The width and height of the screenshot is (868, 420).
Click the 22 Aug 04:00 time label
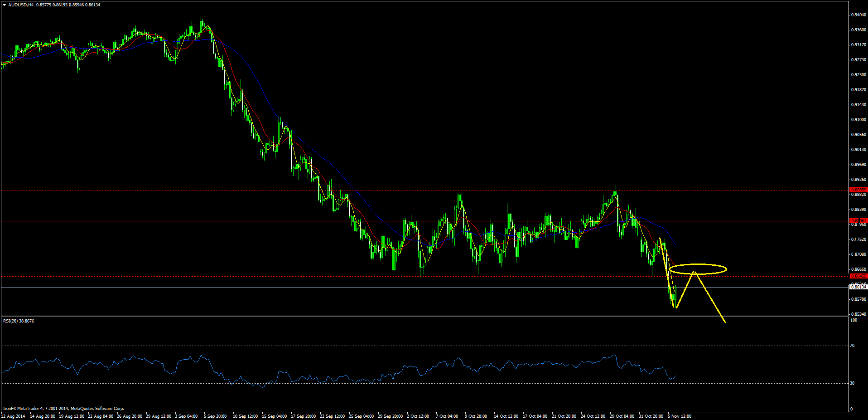[101, 416]
